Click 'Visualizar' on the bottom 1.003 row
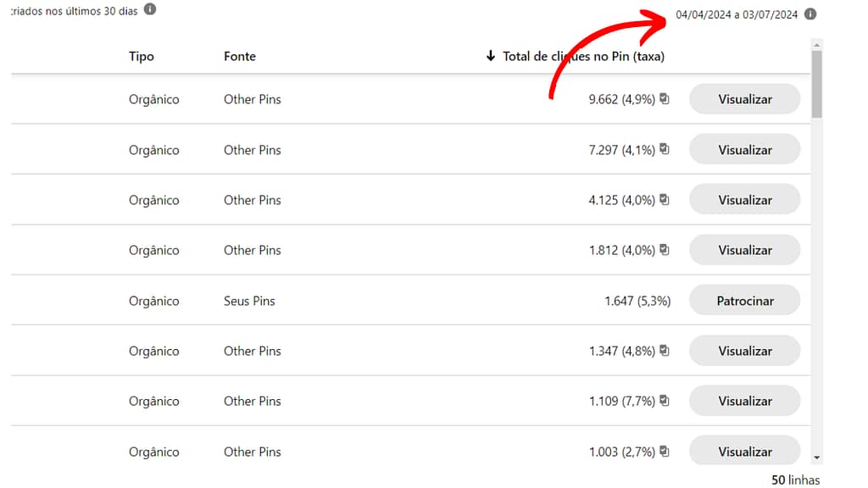This screenshot has height=488, width=868. click(x=744, y=451)
